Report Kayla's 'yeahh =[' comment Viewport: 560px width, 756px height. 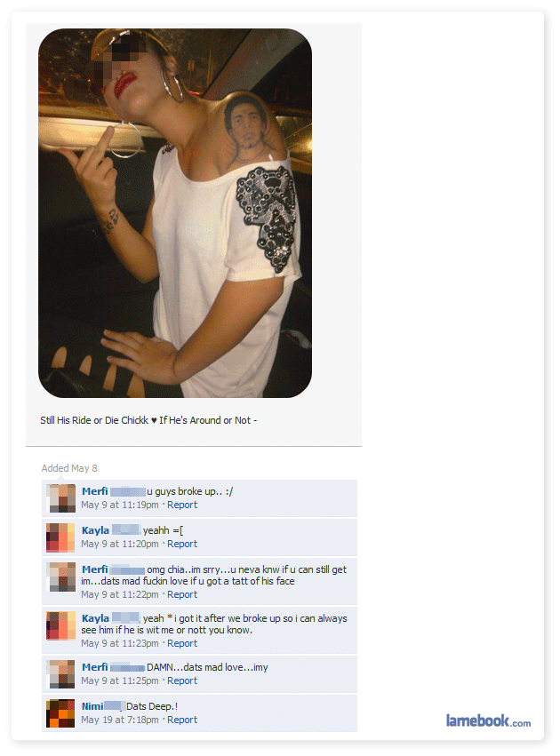pos(182,544)
